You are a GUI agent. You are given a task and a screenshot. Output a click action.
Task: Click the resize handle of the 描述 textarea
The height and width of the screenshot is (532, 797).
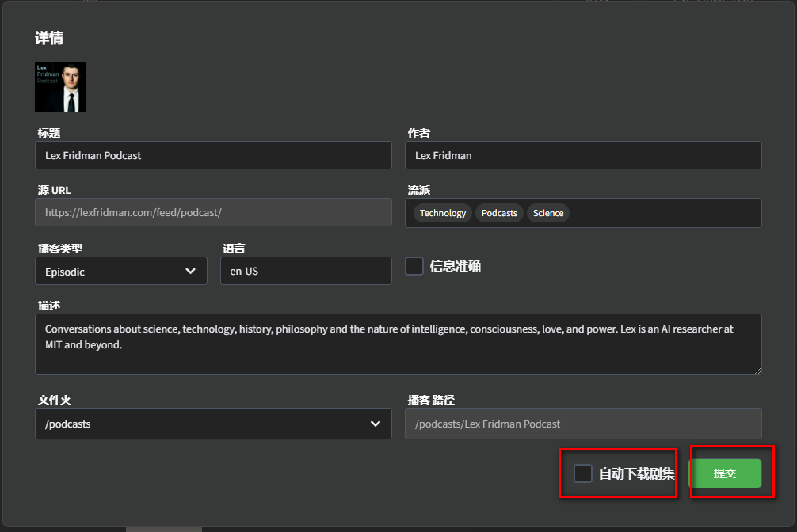[757, 370]
